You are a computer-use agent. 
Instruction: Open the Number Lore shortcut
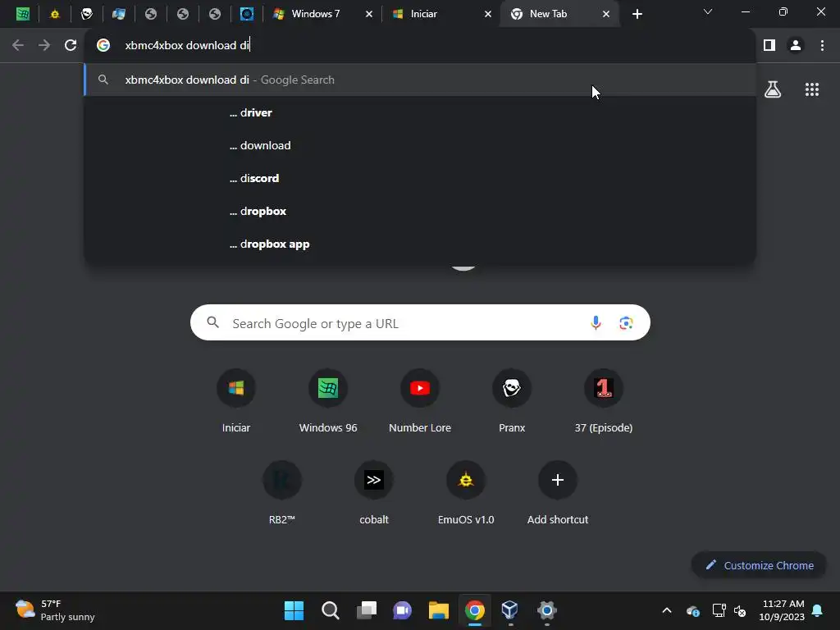(x=420, y=400)
